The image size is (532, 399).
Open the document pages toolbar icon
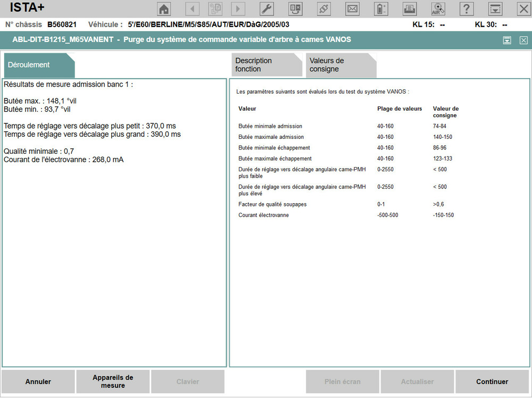pos(215,9)
